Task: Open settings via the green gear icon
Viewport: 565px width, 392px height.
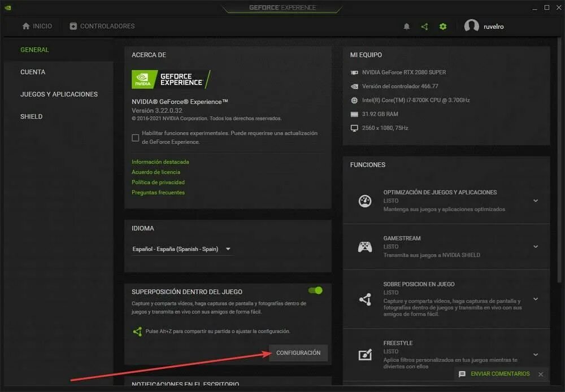Action: click(443, 27)
